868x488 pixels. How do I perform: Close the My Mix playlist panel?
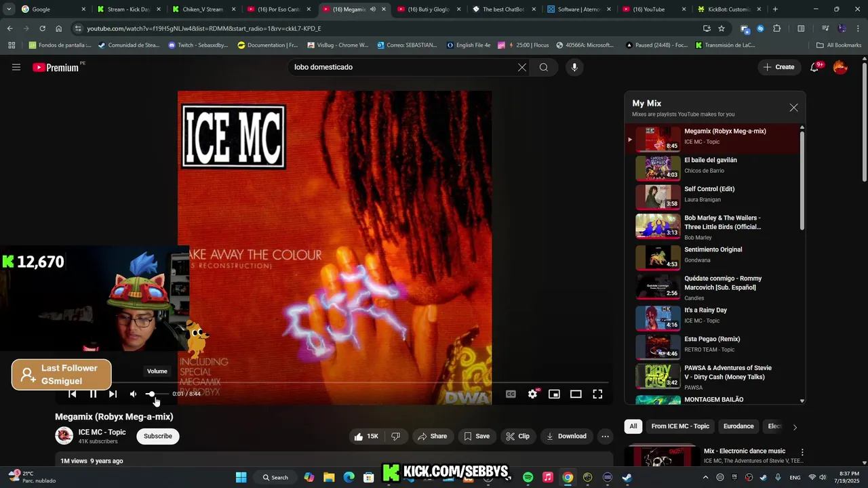pos(793,108)
